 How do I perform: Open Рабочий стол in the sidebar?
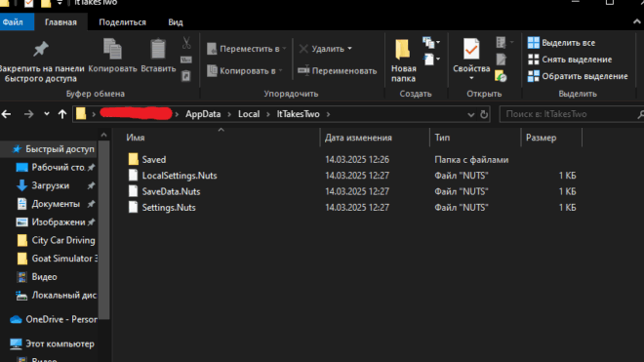tap(56, 167)
